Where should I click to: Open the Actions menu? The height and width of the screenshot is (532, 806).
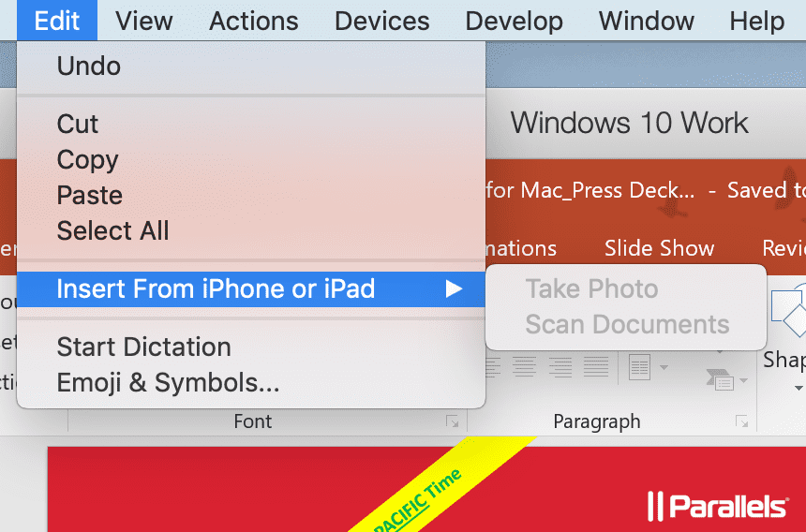pyautogui.click(x=254, y=21)
